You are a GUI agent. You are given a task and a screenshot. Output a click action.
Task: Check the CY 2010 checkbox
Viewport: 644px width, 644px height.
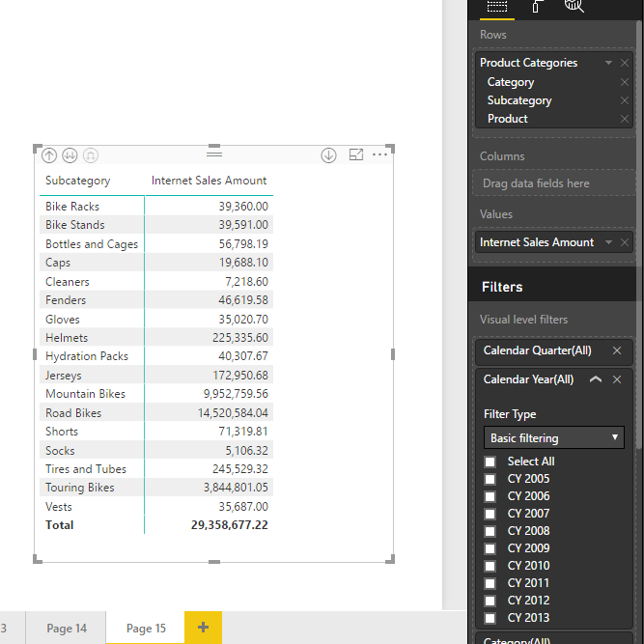click(490, 566)
